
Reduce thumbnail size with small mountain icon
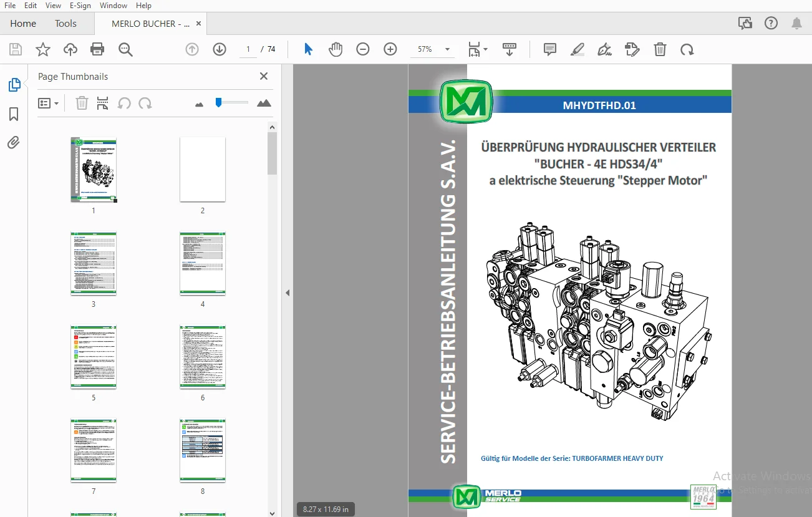(200, 104)
